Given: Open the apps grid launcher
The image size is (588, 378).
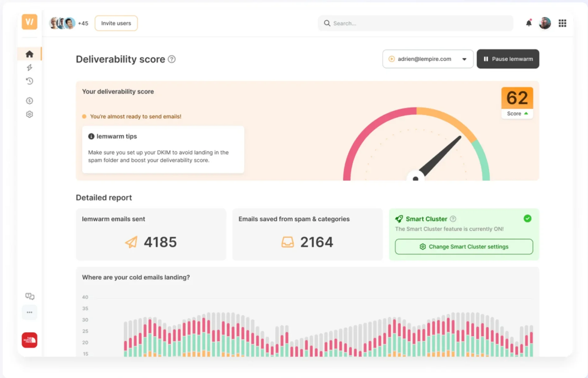Looking at the screenshot, I should pos(562,23).
